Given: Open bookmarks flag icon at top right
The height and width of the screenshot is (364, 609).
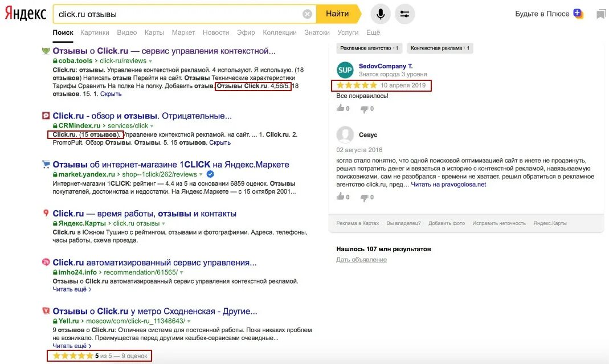Looking at the screenshot, I should pyautogui.click(x=601, y=14).
